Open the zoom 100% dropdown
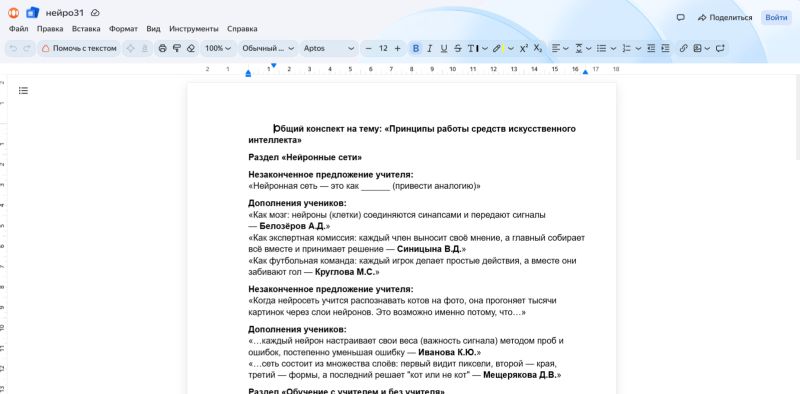The image size is (800, 394). tap(218, 48)
